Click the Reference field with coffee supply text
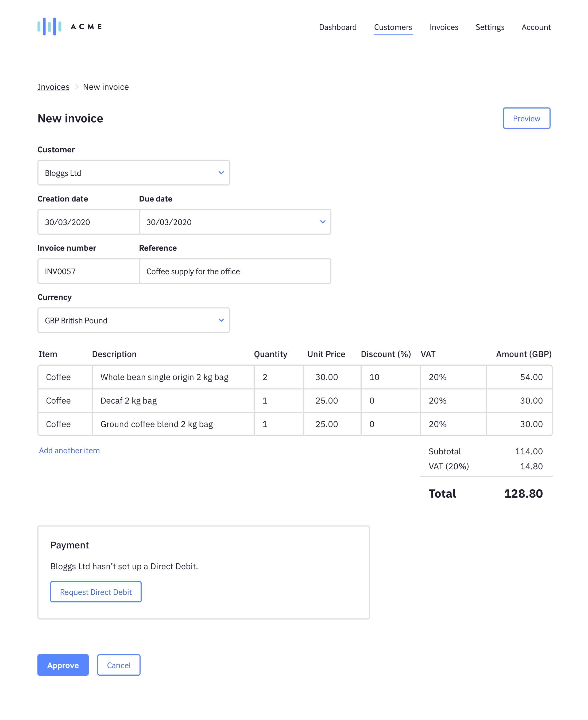The image size is (588, 720). point(235,271)
